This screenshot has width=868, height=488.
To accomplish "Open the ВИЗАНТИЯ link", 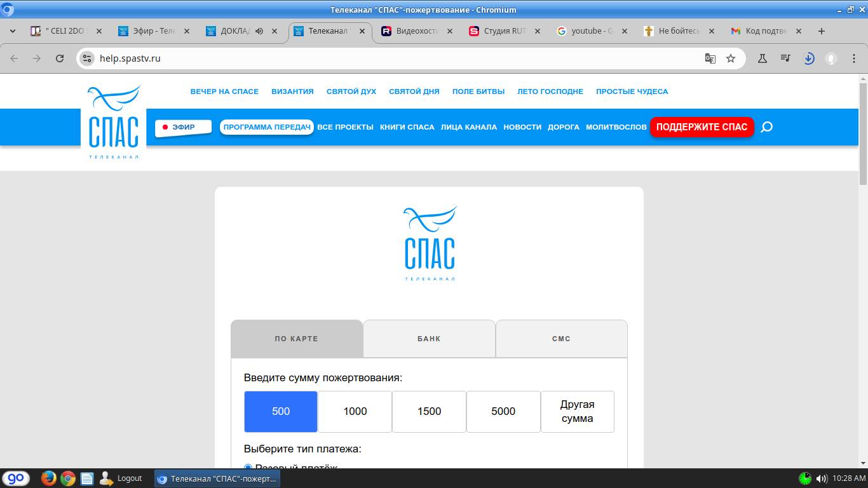I will pyautogui.click(x=292, y=91).
